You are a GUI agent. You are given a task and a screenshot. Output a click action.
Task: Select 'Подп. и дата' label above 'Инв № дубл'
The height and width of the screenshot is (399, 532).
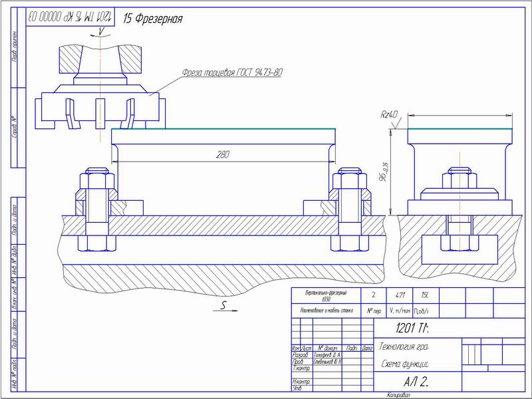point(15,220)
